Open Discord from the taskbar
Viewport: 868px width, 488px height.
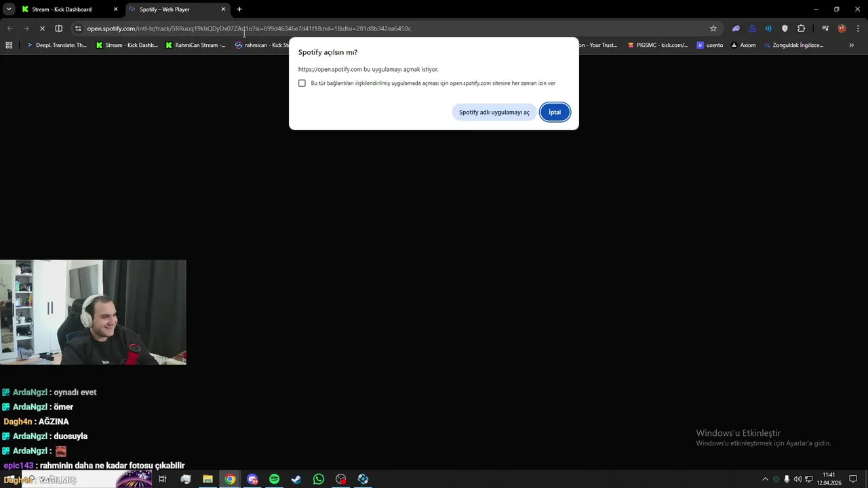pos(252,479)
